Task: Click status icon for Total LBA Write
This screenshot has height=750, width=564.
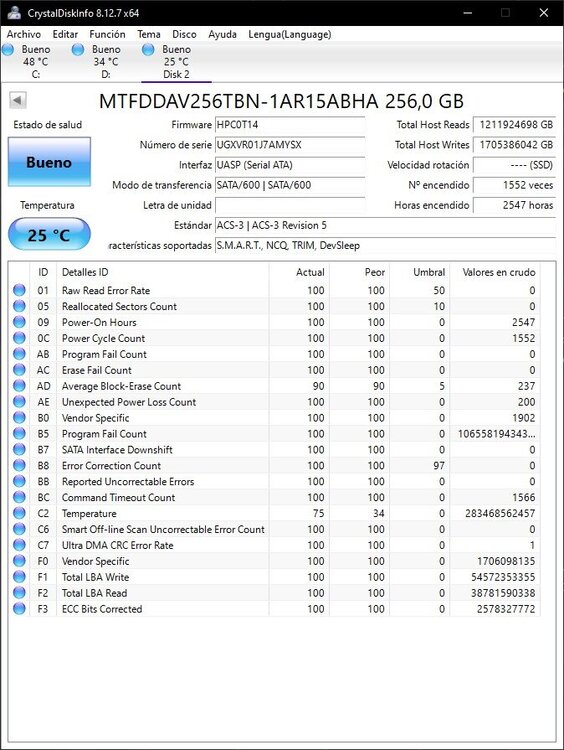Action: (x=19, y=577)
